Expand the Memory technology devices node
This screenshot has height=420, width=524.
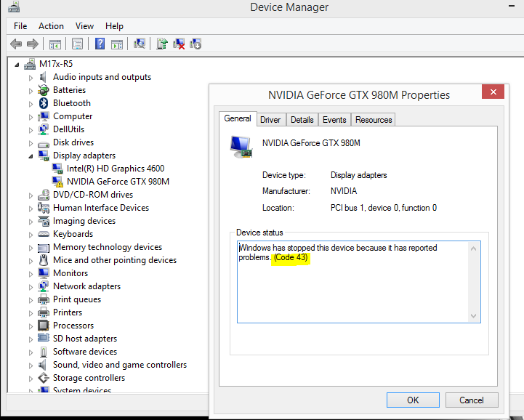[x=31, y=248]
